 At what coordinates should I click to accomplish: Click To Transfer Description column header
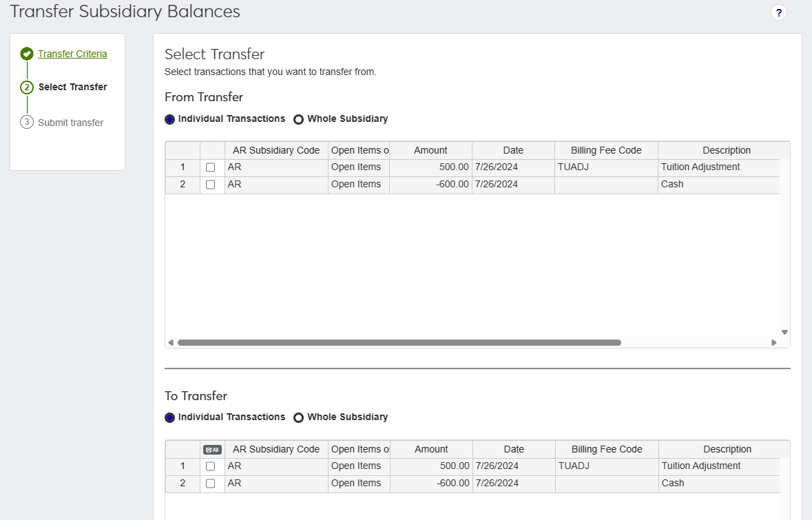tap(727, 449)
